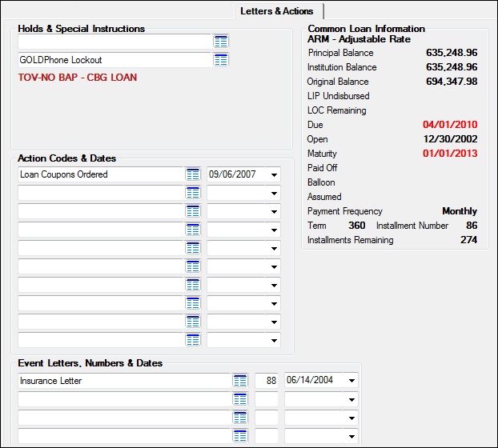Click the lookup icon on the last event letter row
The image size is (498, 448).
(240, 436)
